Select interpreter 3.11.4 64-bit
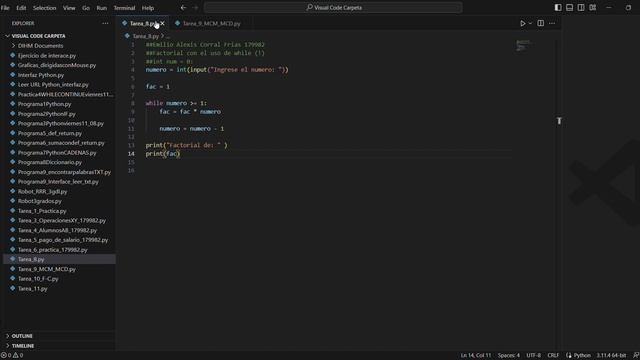 coord(611,356)
